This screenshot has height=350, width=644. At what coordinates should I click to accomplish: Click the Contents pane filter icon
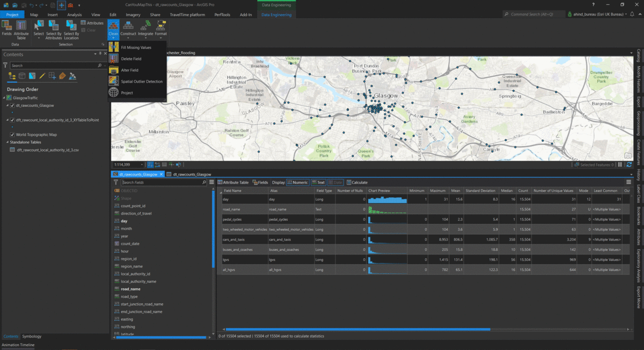5,65
